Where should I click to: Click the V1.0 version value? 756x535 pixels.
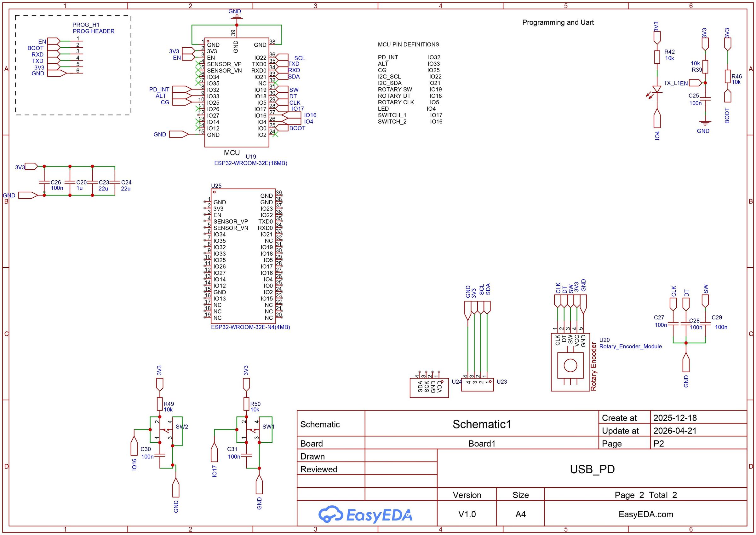(x=467, y=514)
